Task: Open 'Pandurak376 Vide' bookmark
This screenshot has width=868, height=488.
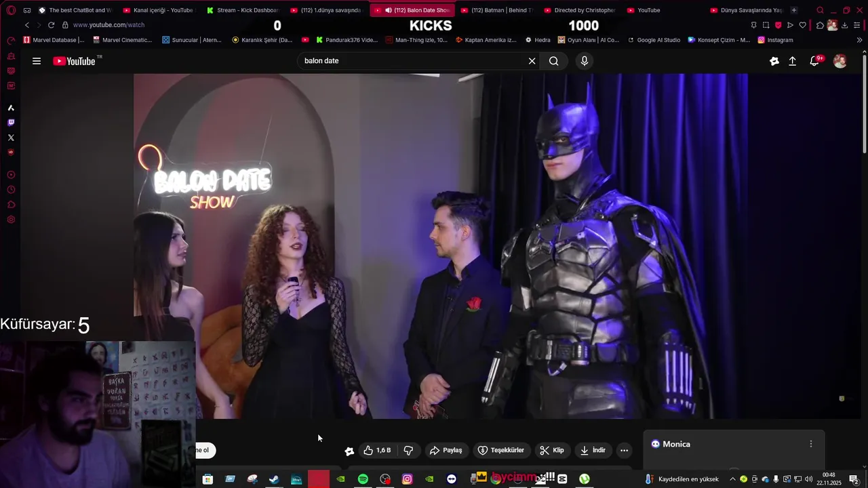Action: point(347,40)
